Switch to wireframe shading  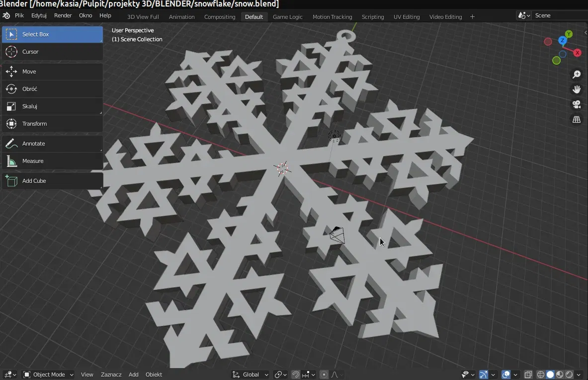tap(541, 375)
